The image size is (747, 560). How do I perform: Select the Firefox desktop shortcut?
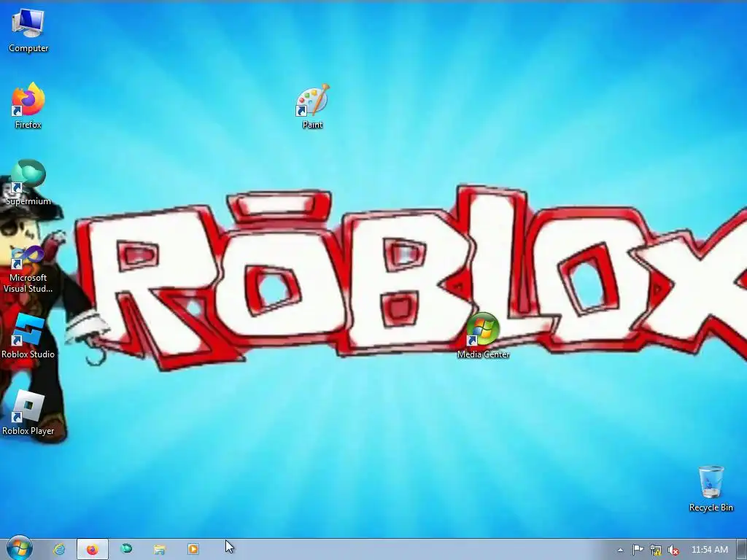[28, 106]
